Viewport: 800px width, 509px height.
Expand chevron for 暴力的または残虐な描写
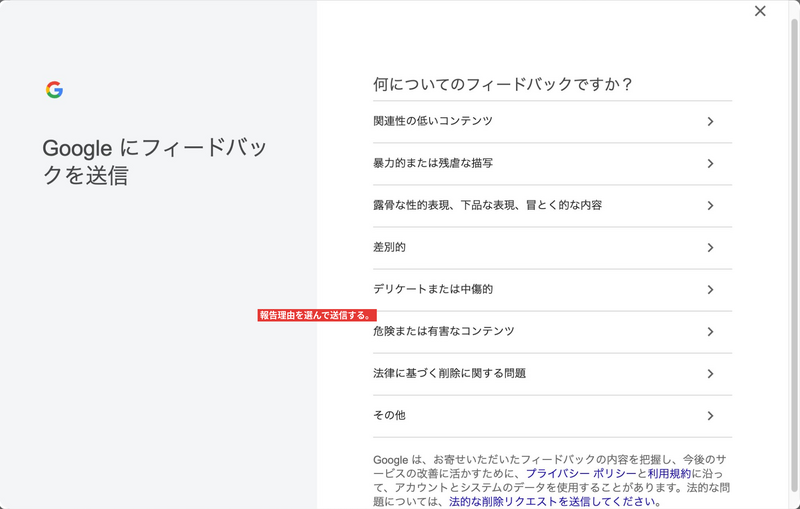(x=710, y=164)
